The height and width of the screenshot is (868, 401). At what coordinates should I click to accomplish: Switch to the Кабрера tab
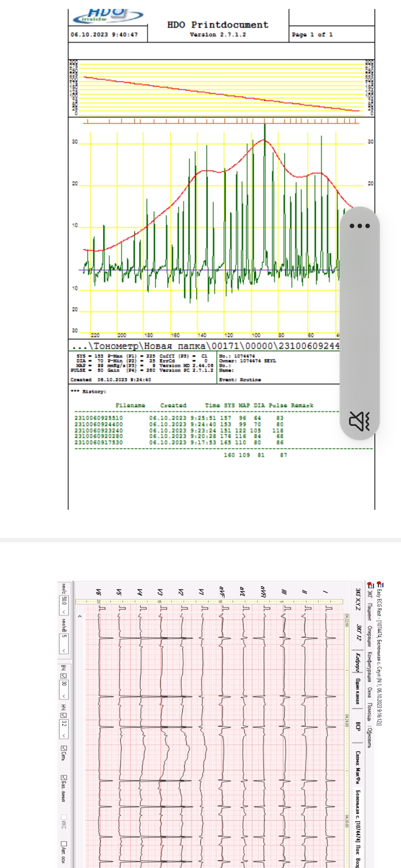coord(358,662)
